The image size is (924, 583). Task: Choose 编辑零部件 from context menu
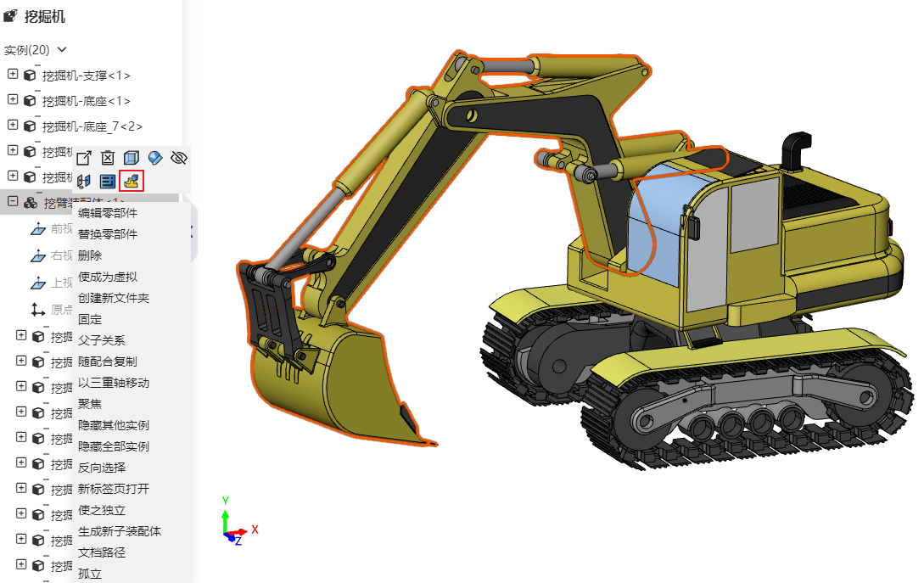pos(108,213)
